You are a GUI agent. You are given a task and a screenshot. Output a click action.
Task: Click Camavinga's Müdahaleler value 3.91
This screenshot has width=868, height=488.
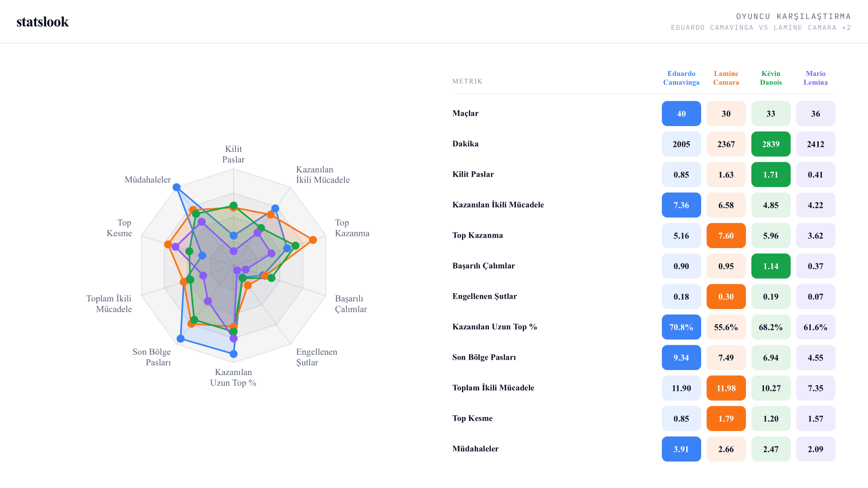[681, 449]
